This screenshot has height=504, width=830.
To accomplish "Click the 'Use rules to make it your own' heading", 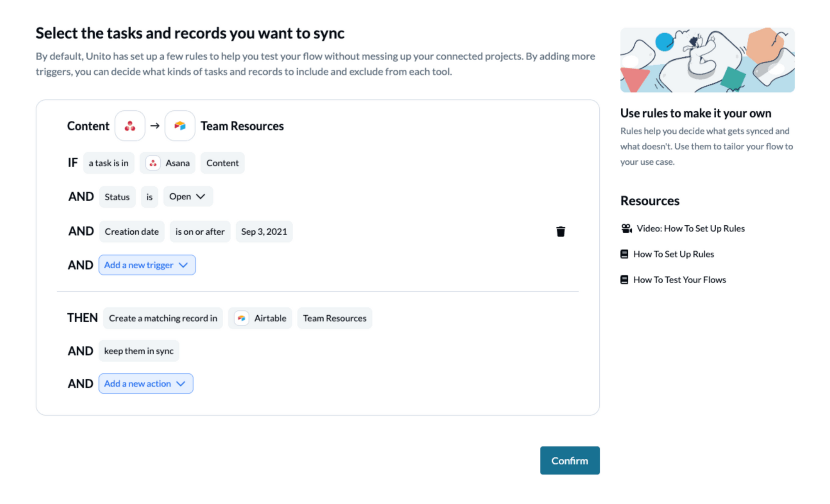I will pos(696,113).
